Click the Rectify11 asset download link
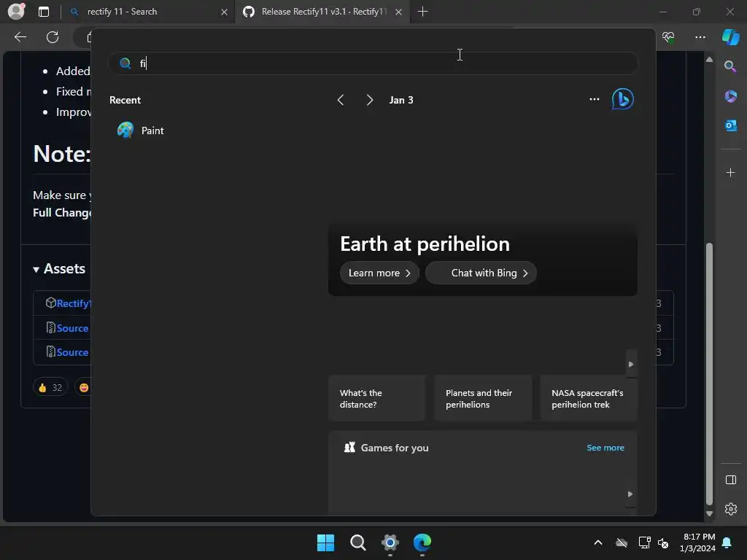 [73, 303]
